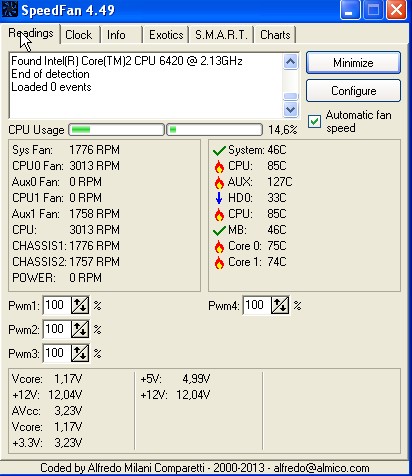The image size is (412, 476).
Task: Toggle the Automatic fan speed checkbox
Action: pos(314,121)
